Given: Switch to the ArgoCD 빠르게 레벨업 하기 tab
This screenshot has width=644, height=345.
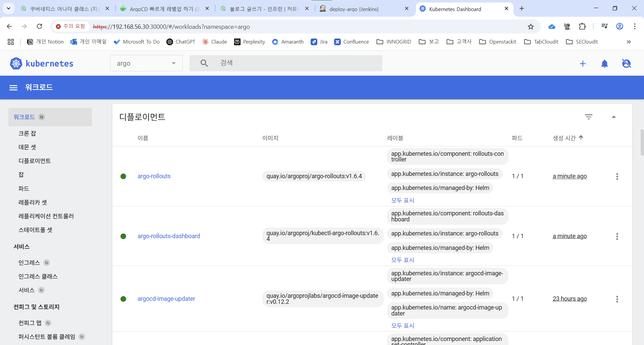Looking at the screenshot, I should pos(164,9).
